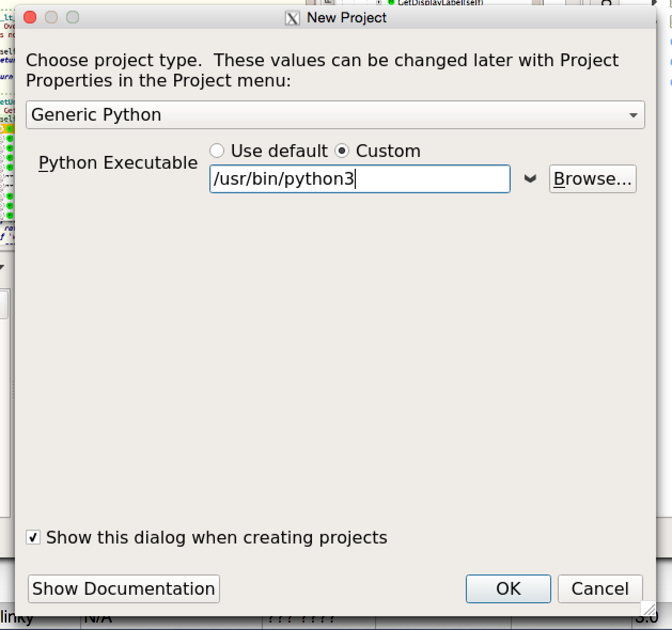Select the Use default radio button

pos(217,151)
